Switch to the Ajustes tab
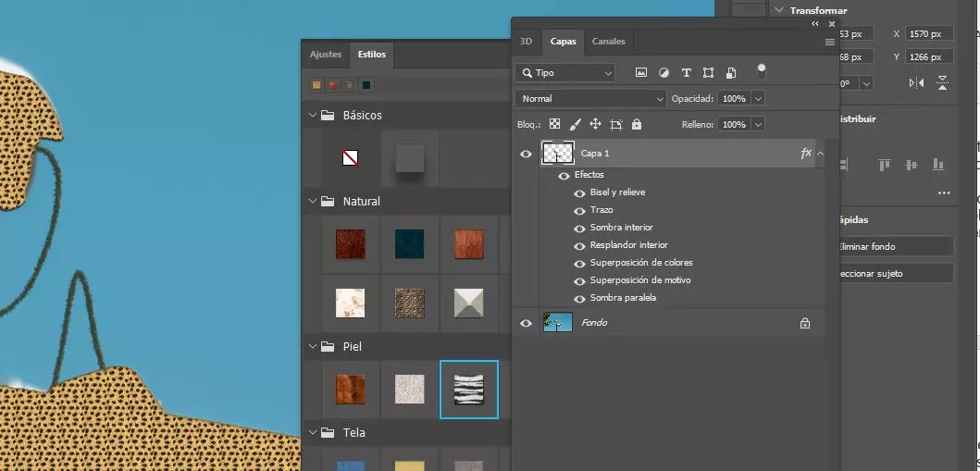Screen dimensions: 980x471 click(x=325, y=55)
